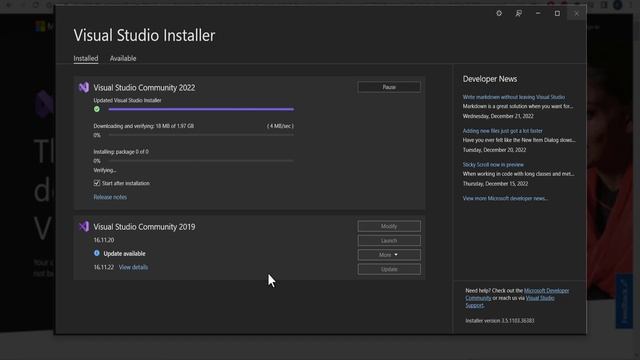Click the '16.11.20' version text

click(104, 240)
